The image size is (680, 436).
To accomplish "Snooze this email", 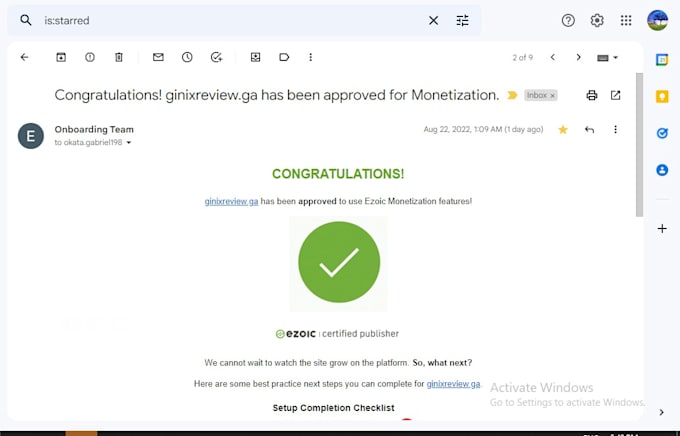I will point(187,57).
